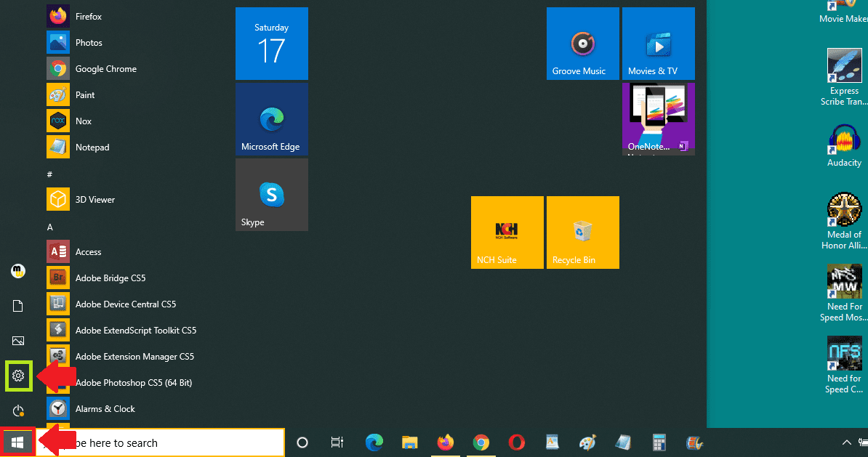The width and height of the screenshot is (868, 457).
Task: Open the Saturday 17 calendar tile
Action: pos(272,43)
